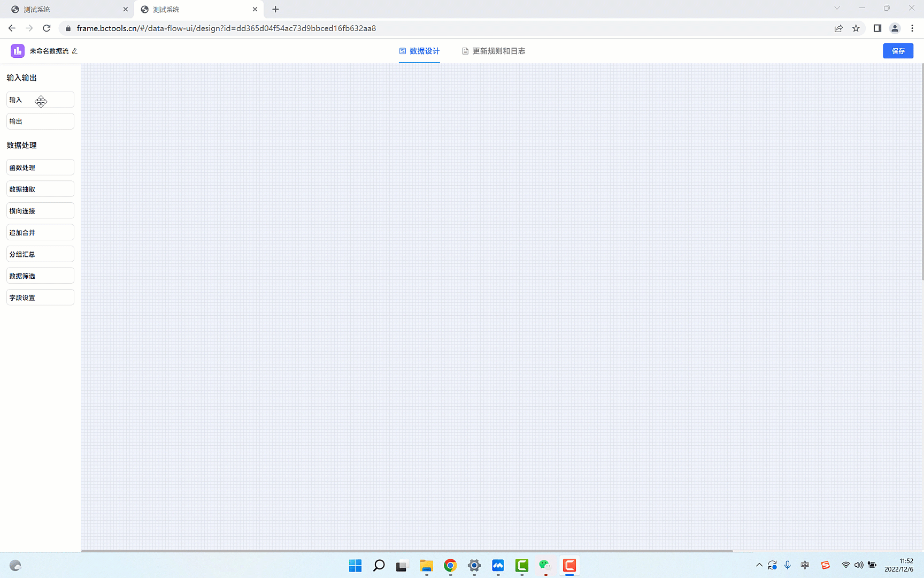Image resolution: width=924 pixels, height=578 pixels.
Task: Open the Wi-Fi network tray icon
Action: point(846,565)
